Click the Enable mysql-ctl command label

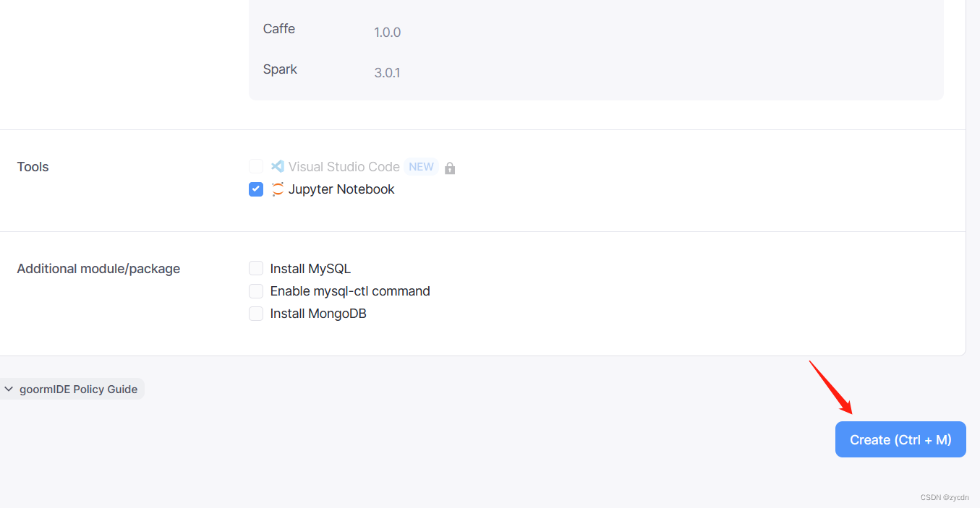[350, 291]
